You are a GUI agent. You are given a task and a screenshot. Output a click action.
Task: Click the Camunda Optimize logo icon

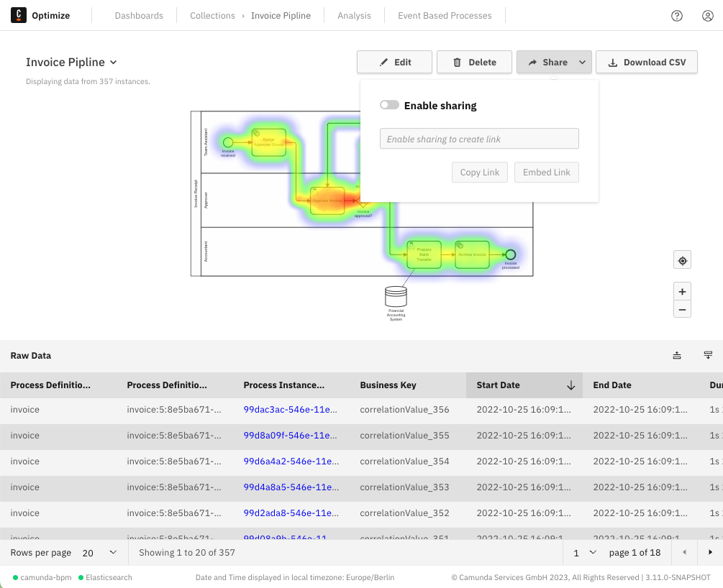(x=19, y=15)
